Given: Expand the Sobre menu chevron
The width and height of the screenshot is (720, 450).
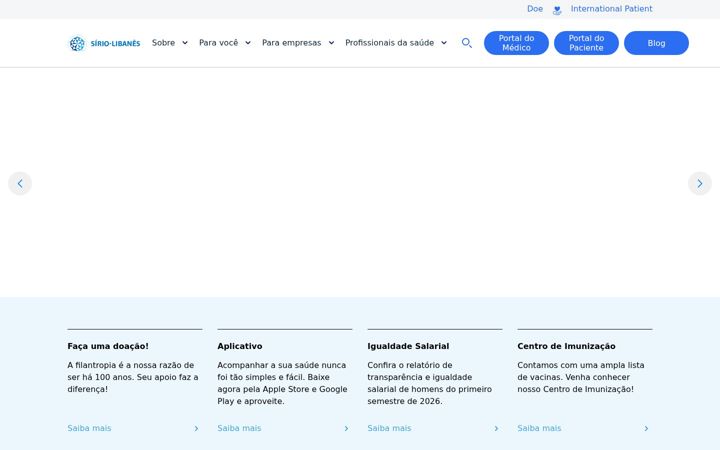Looking at the screenshot, I should click(185, 43).
